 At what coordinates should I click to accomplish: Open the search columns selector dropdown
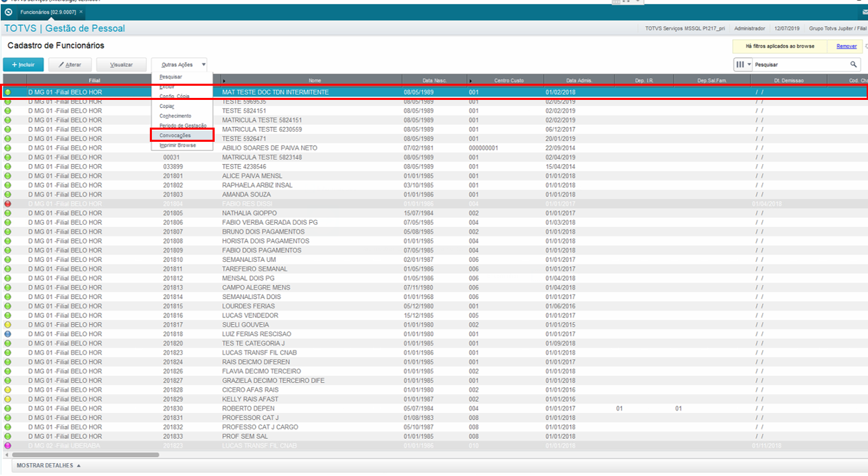pyautogui.click(x=742, y=64)
